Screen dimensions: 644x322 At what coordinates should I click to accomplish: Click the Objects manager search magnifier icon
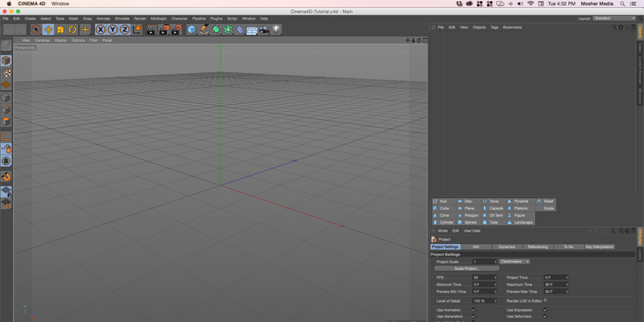[614, 27]
